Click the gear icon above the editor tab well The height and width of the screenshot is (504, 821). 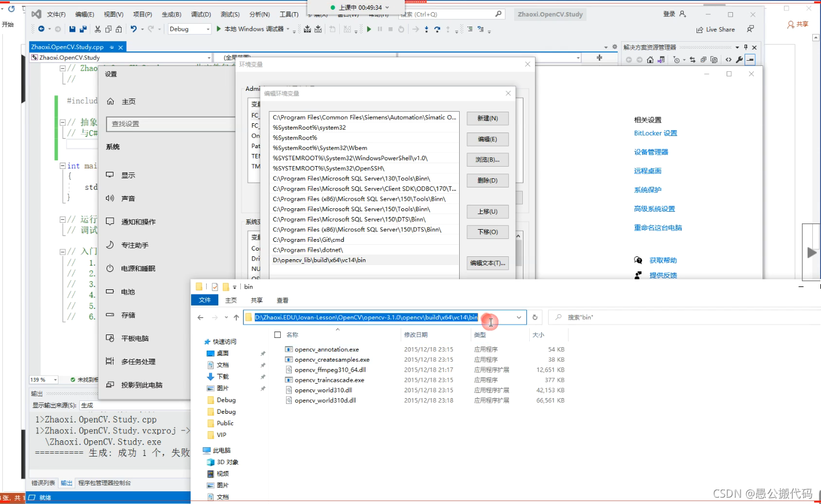pos(614,47)
